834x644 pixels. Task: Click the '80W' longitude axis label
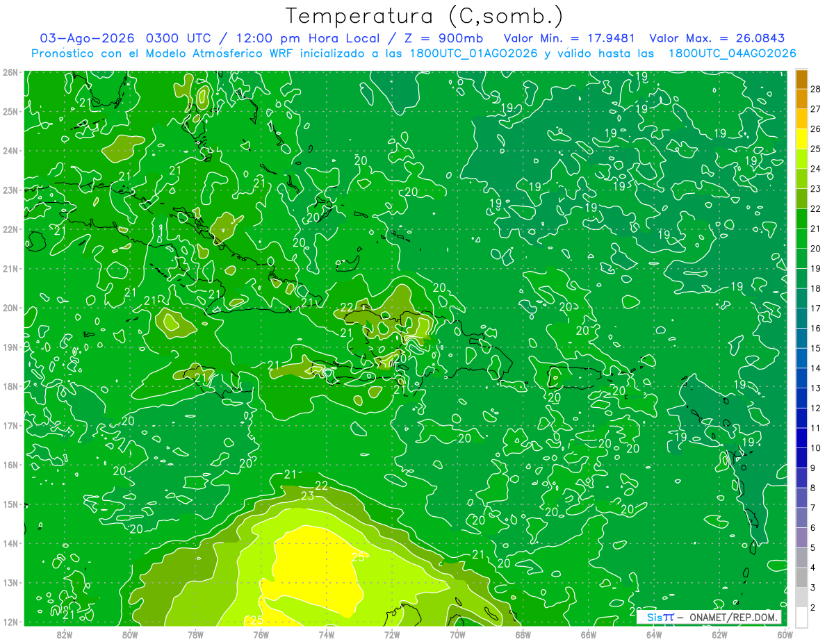130,634
